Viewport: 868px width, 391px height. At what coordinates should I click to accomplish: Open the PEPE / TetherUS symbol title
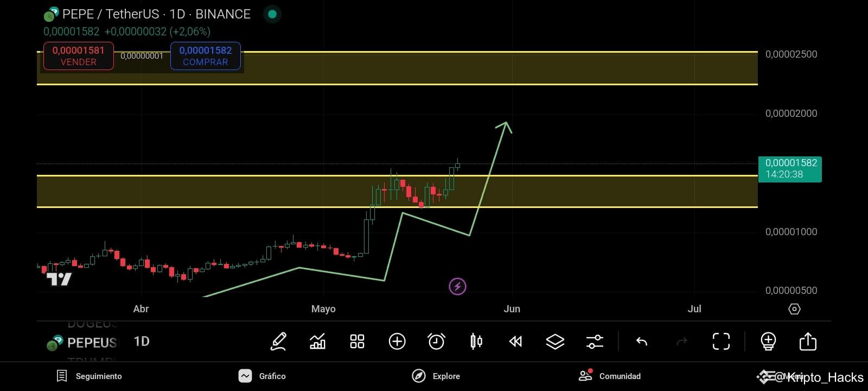coord(156,14)
